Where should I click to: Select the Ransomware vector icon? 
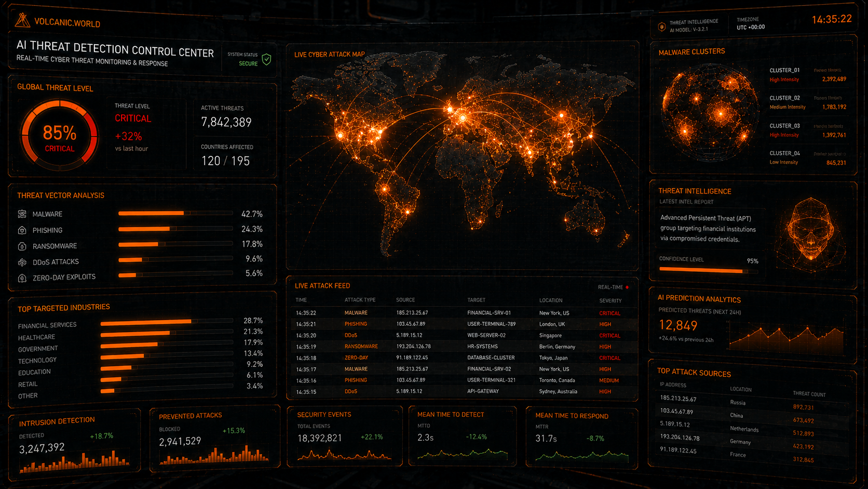pyautogui.click(x=22, y=246)
